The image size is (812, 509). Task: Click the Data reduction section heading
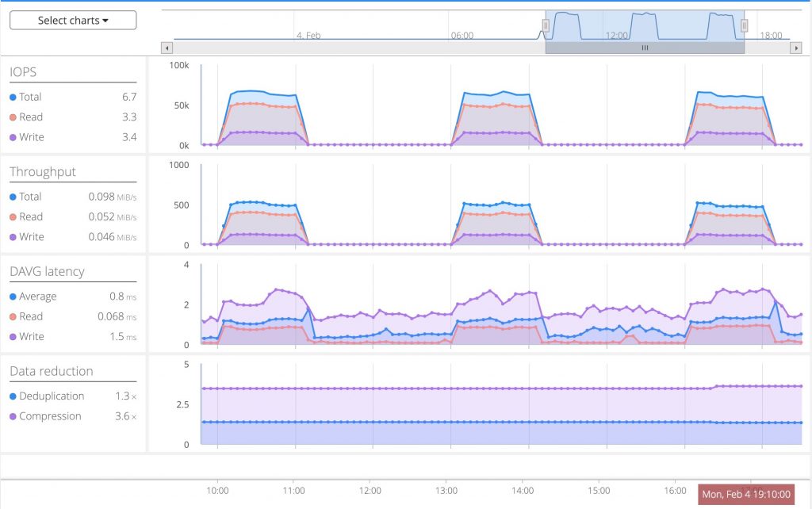[x=52, y=371]
